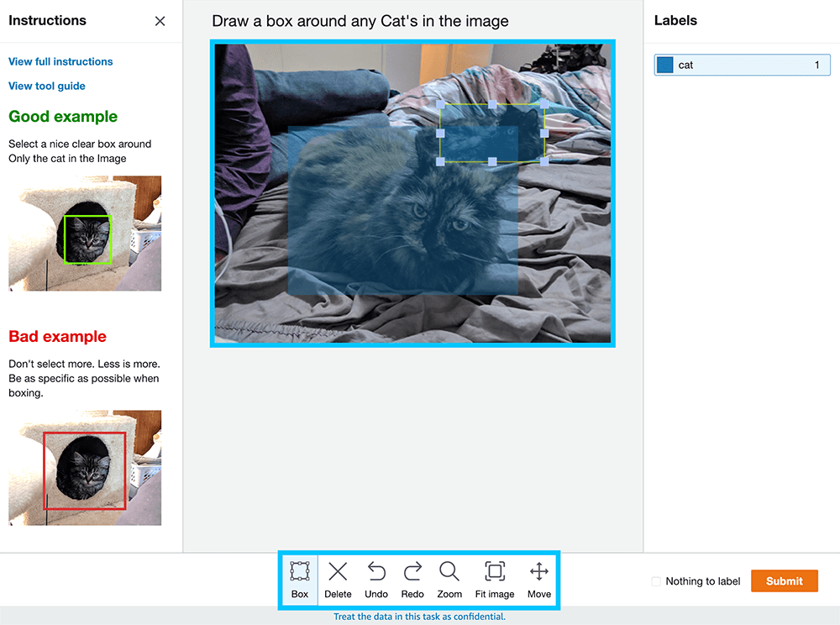
Task: Grab the selected box's top-left resize handle
Action: coord(440,104)
